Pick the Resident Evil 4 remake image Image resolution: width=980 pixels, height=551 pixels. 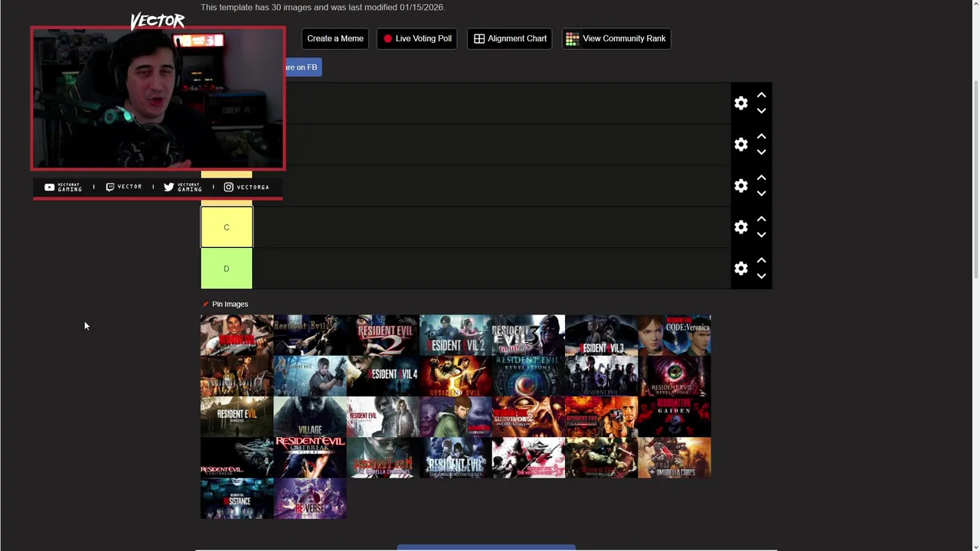click(383, 376)
